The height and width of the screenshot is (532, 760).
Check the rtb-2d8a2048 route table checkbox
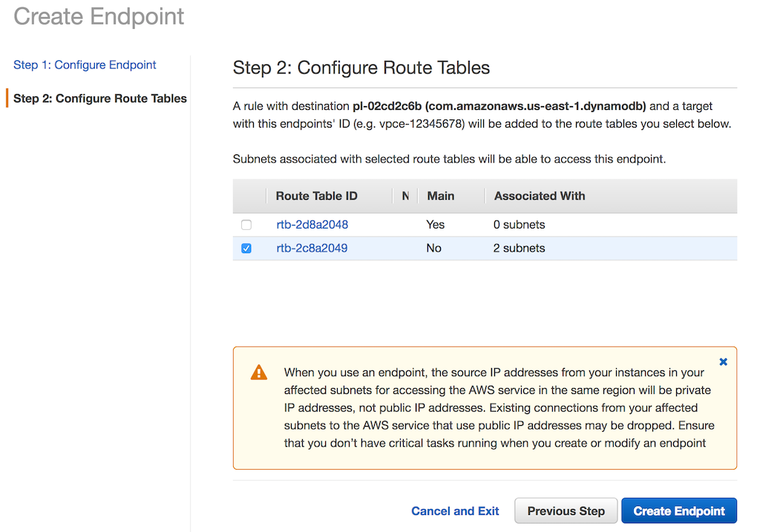pyautogui.click(x=246, y=225)
